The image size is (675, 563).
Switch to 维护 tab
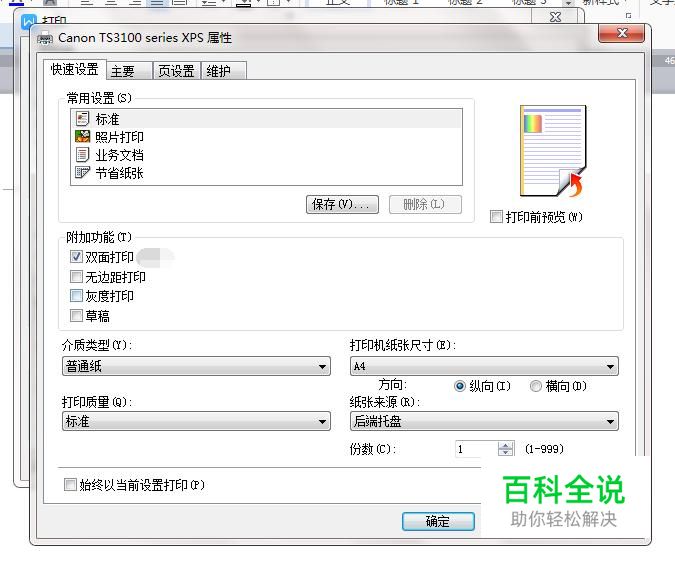point(223,71)
